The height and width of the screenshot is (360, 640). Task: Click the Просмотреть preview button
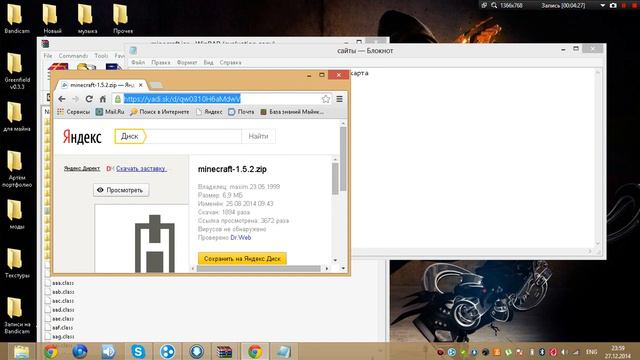pos(121,190)
